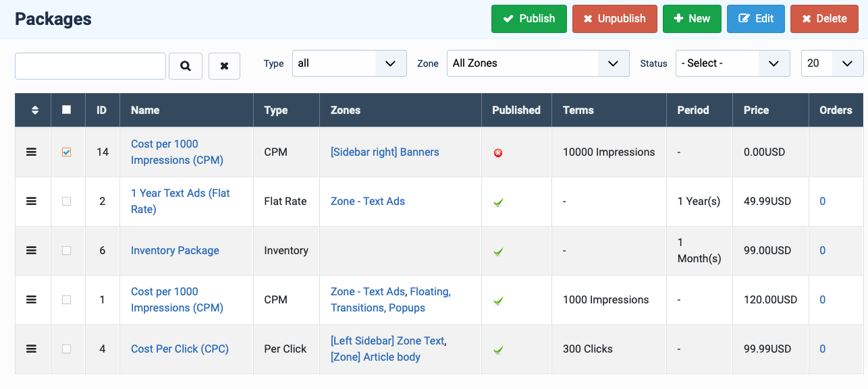This screenshot has height=389, width=868.
Task: Click green published checkmark for 1 Year Text Ads
Action: click(x=498, y=202)
